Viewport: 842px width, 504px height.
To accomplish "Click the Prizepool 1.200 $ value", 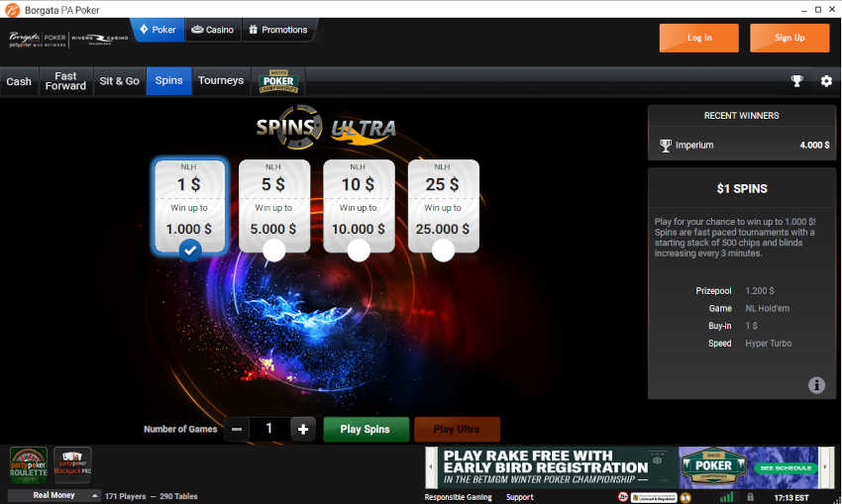I will (760, 291).
